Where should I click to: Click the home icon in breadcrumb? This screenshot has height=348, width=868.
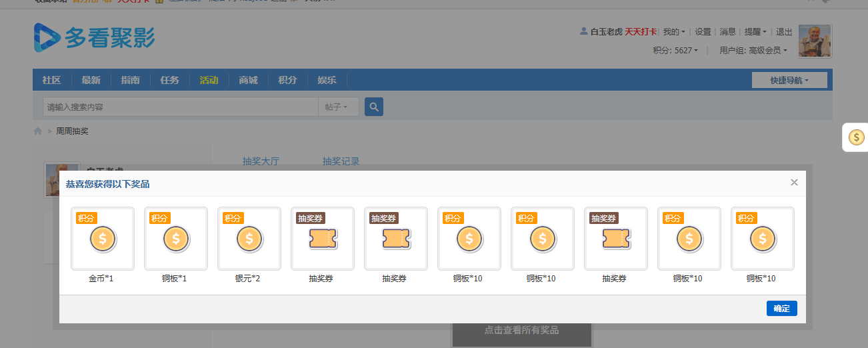[38, 131]
